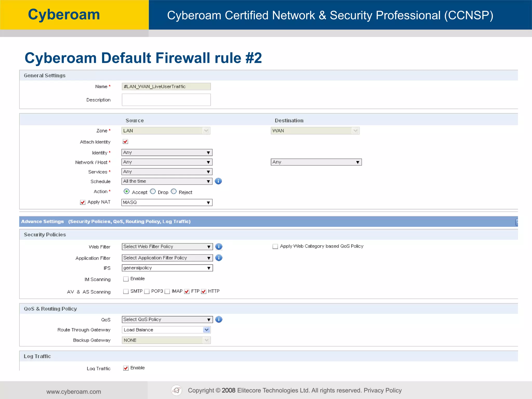Open the Select Web Filter Policy dropdown
This screenshot has width=532, height=399.
coord(167,247)
